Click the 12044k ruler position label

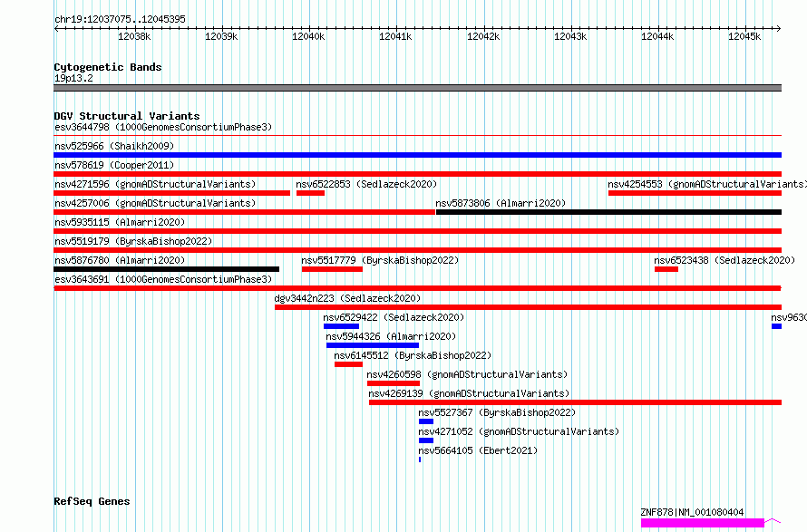coord(657,36)
